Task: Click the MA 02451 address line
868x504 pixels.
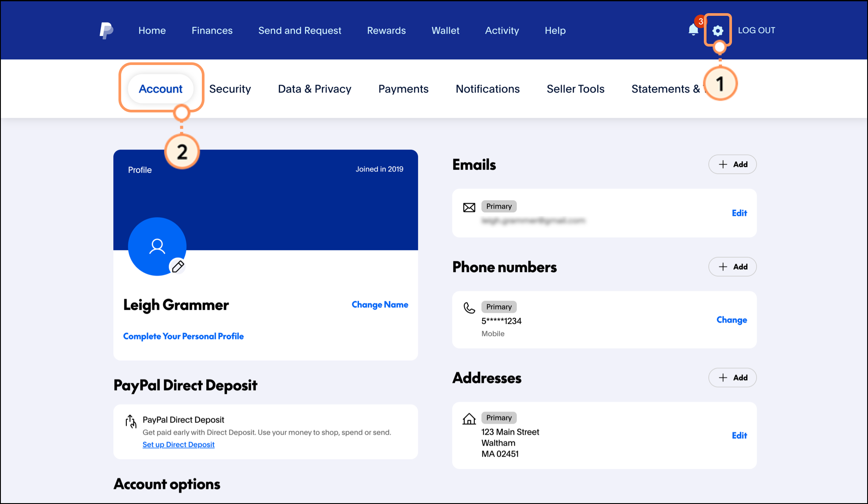Action: (500, 454)
